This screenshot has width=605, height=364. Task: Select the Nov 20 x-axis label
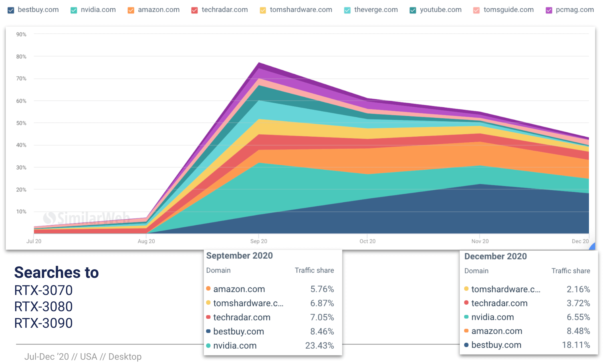pos(480,241)
